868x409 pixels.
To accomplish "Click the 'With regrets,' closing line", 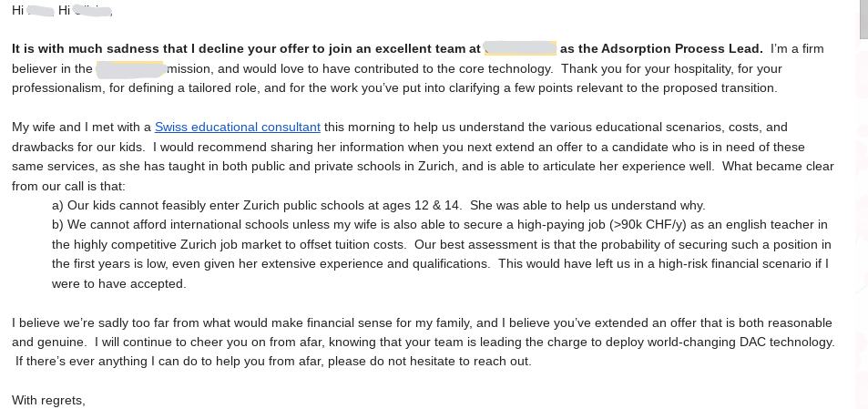I will [x=48, y=400].
